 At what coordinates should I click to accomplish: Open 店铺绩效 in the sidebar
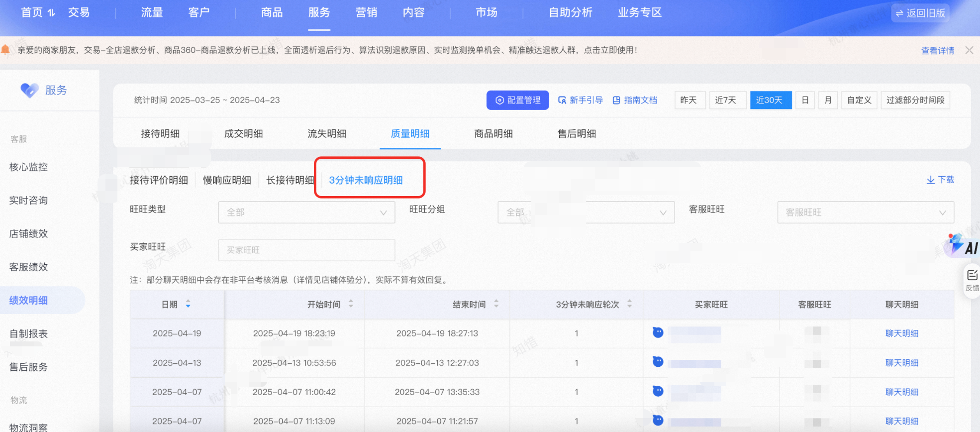28,234
